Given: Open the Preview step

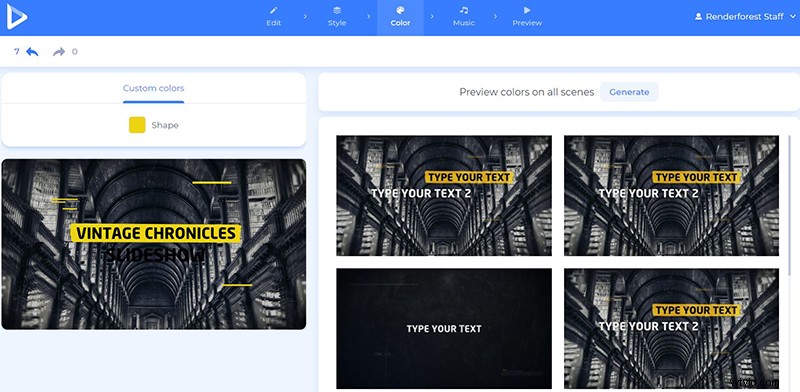Looking at the screenshot, I should pyautogui.click(x=527, y=17).
